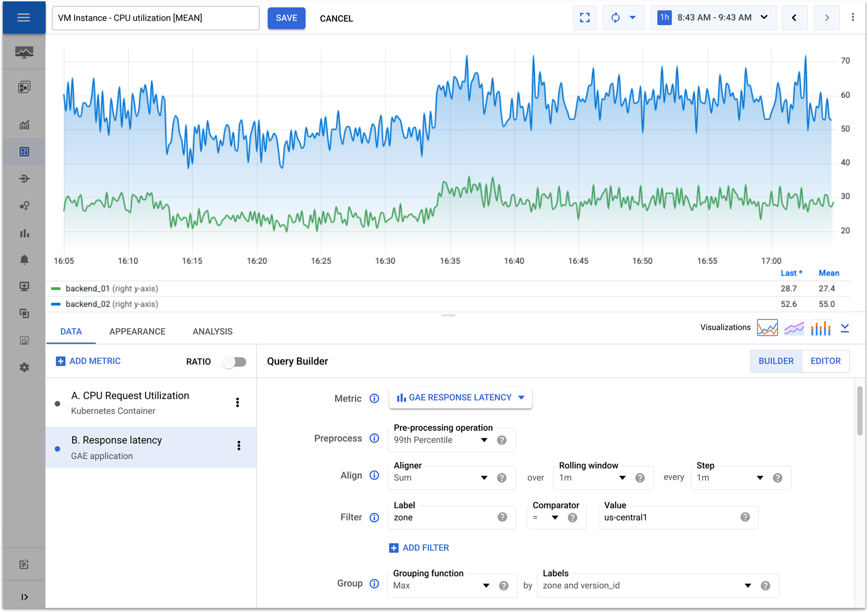Switch query mode to EDITOR

click(825, 361)
